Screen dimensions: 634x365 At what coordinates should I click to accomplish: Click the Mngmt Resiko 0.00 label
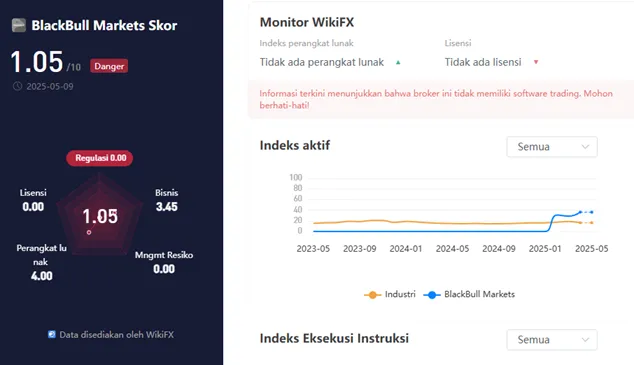tap(164, 262)
